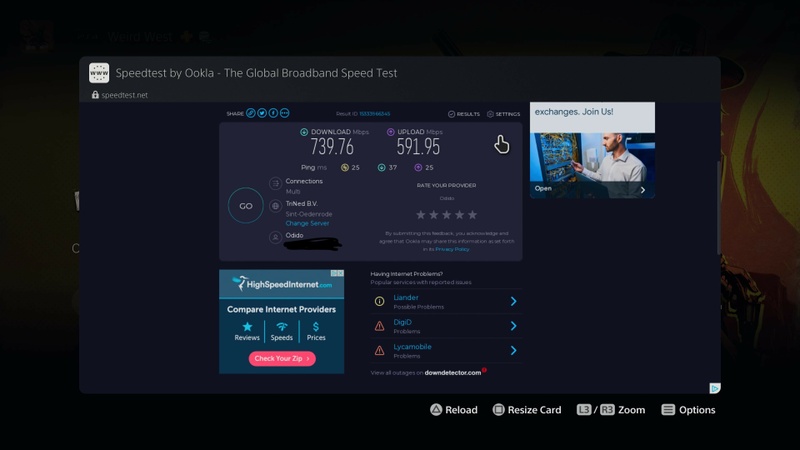
Task: Click the 739.76 download value
Action: pos(332,147)
